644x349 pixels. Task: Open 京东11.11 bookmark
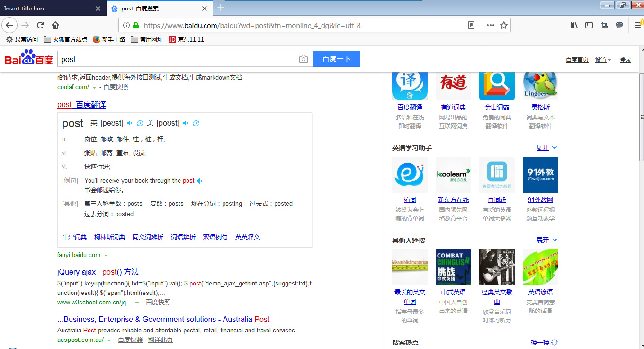click(x=187, y=40)
